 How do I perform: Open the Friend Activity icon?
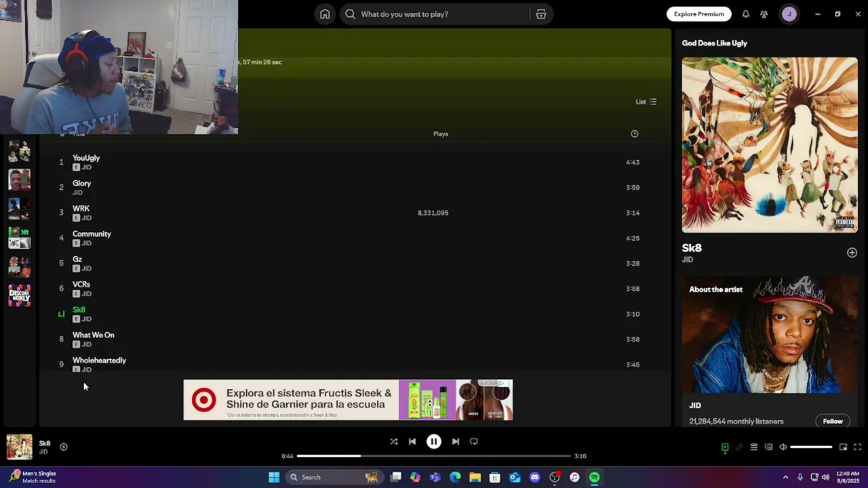tap(764, 14)
